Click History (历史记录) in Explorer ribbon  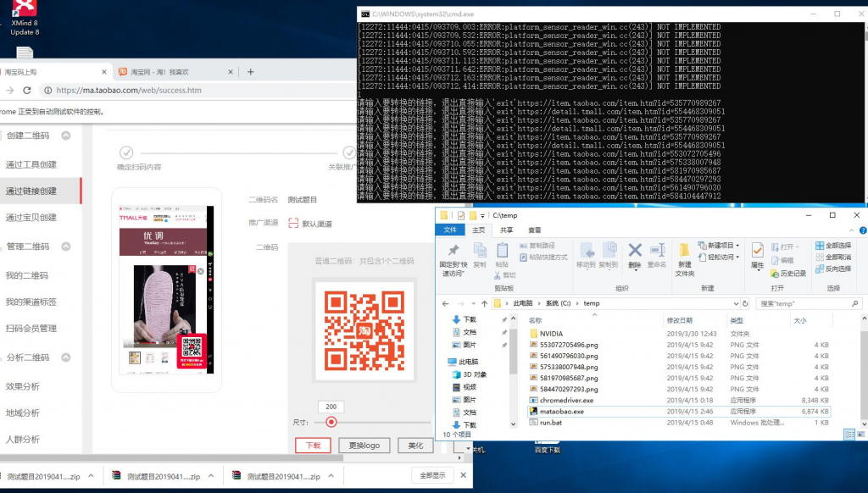(x=788, y=274)
